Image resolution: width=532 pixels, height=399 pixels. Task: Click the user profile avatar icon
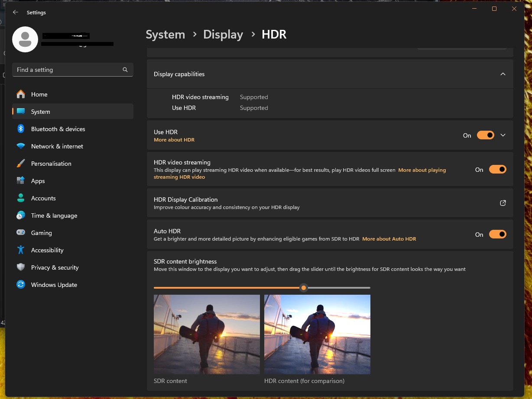[x=25, y=39]
